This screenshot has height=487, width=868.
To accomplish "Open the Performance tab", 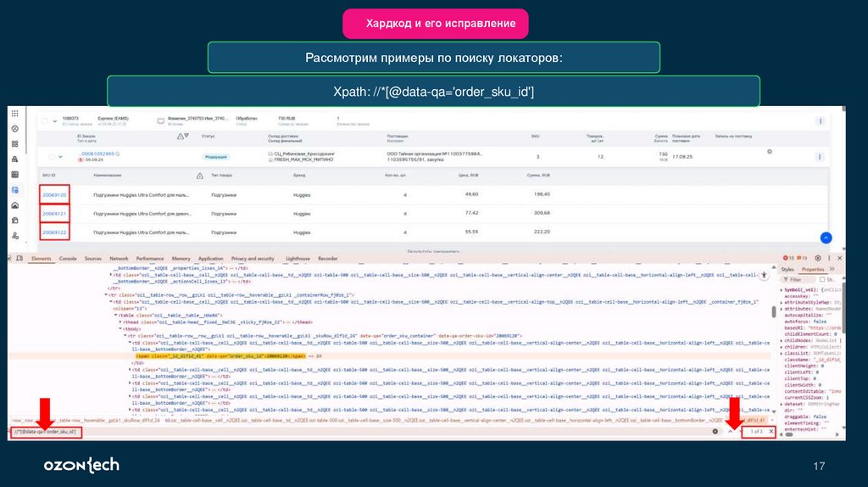I will [x=150, y=258].
